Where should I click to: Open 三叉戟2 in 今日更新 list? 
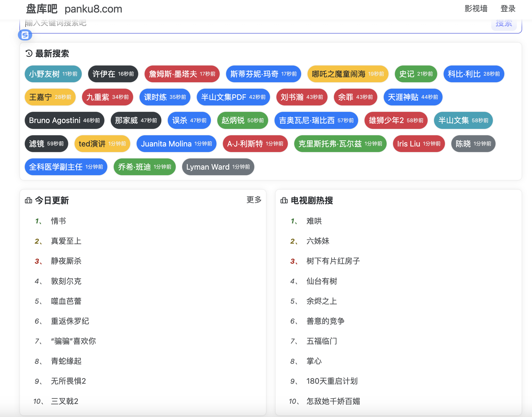click(x=65, y=401)
